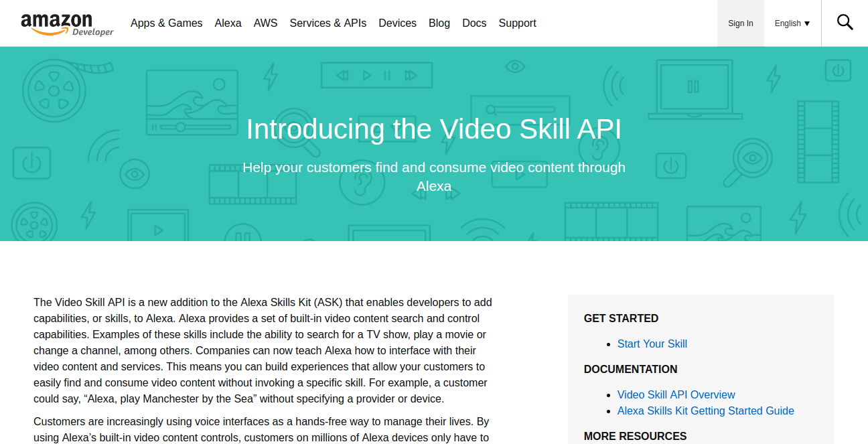Open the Services & APIs menu
Screen dimensions: 868x444
328,23
